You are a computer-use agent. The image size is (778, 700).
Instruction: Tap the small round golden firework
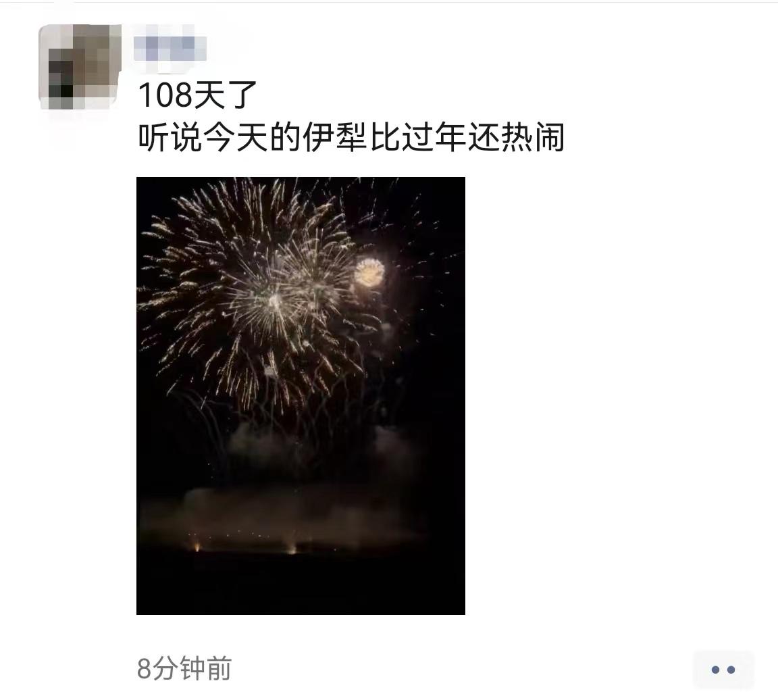pyautogui.click(x=369, y=272)
